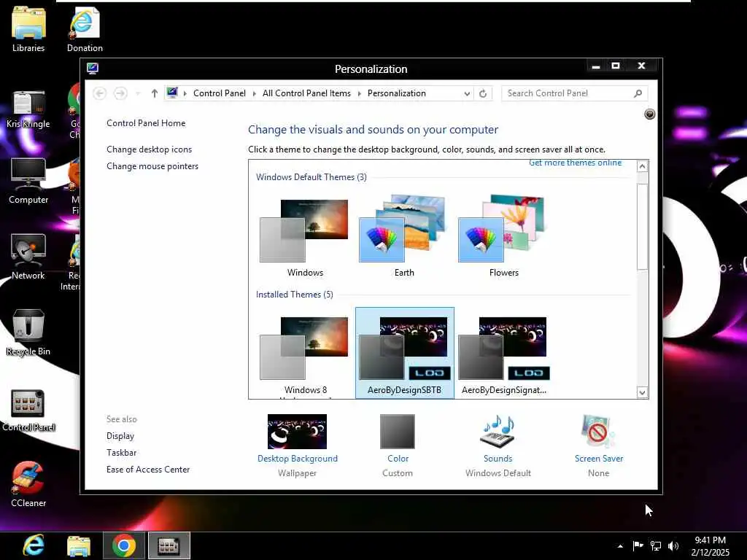Expand the arrow before Control Panel breadcrumb
747x560 pixels.
pos(185,93)
